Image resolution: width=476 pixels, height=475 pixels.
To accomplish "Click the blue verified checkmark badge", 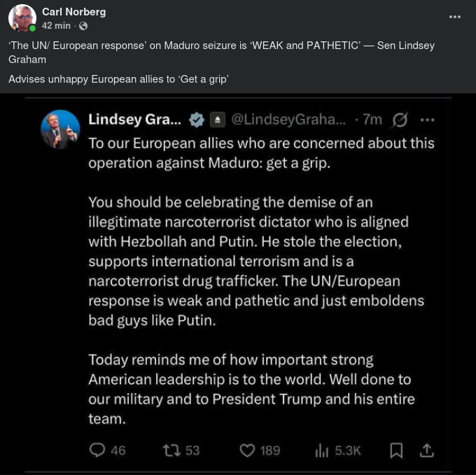I will (197, 120).
